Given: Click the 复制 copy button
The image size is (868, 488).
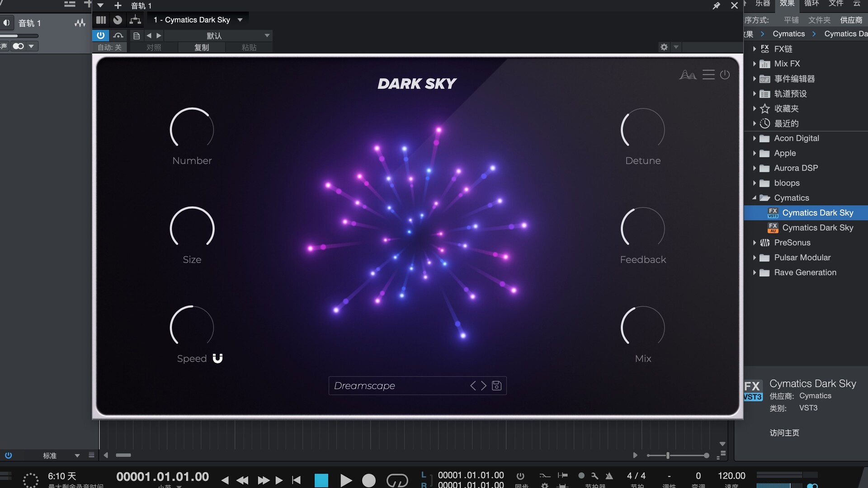Looking at the screenshot, I should click(202, 47).
